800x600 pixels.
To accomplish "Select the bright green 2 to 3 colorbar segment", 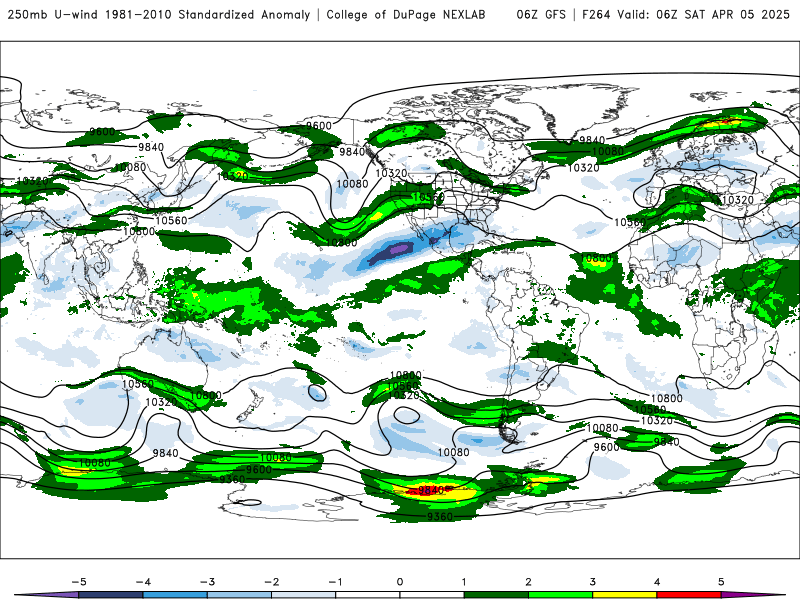I will 561,595.
